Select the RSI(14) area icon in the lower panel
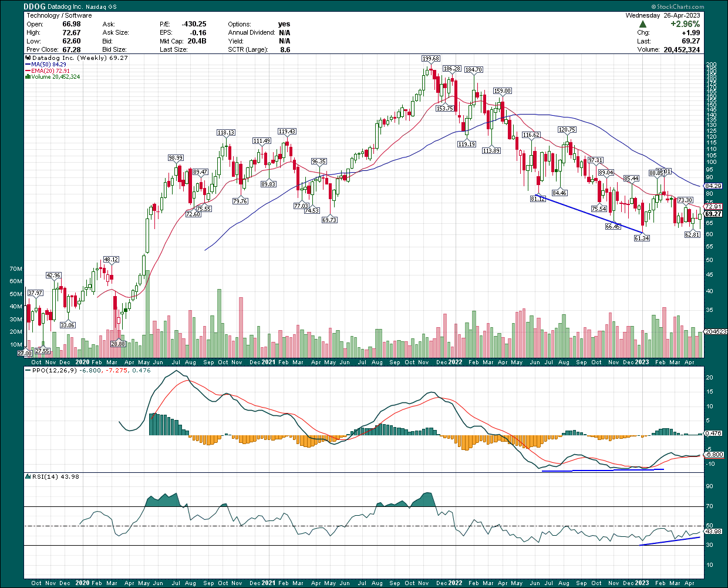The image size is (728, 588). (27, 477)
